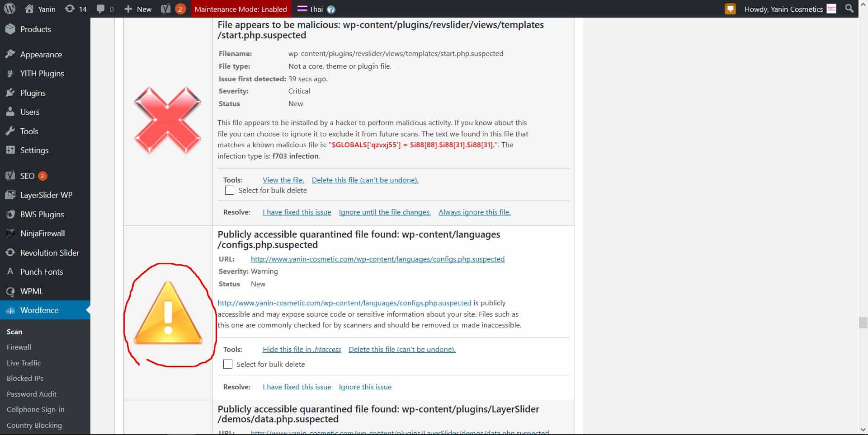This screenshot has height=435, width=868.
Task: Click the BWS Plugins icon
Action: (x=10, y=214)
